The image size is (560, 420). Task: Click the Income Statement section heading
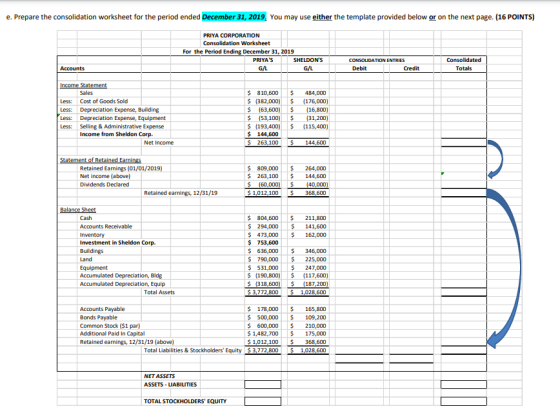pos(83,85)
